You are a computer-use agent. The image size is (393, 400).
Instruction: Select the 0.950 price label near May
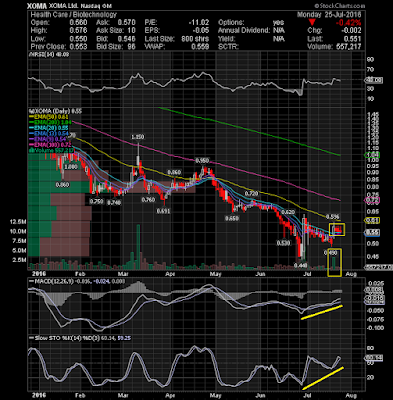click(x=202, y=161)
